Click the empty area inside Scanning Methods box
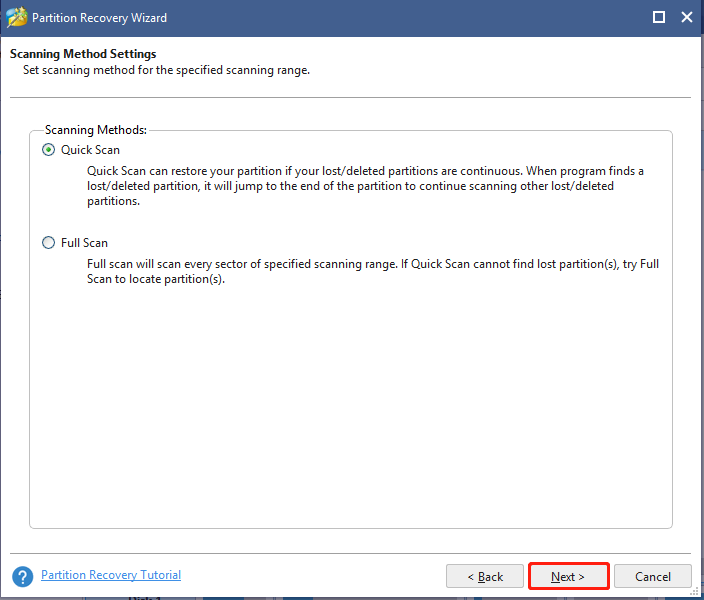This screenshot has width=704, height=600. click(350, 404)
